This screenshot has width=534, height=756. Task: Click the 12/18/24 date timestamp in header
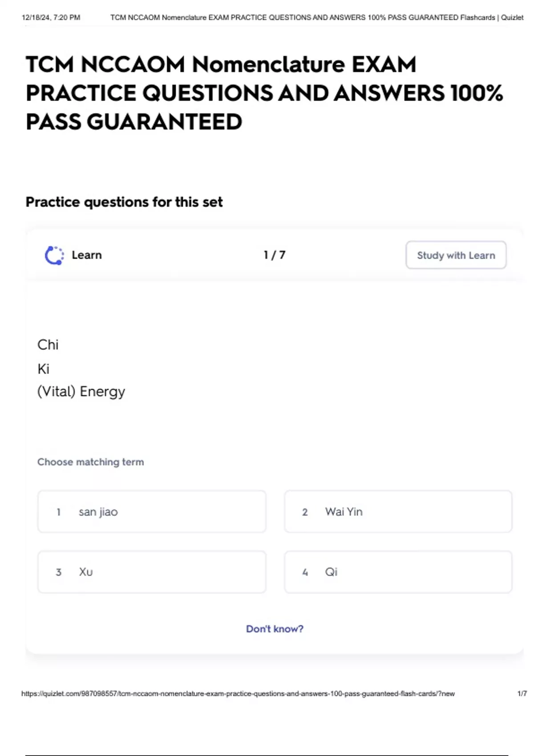point(51,18)
